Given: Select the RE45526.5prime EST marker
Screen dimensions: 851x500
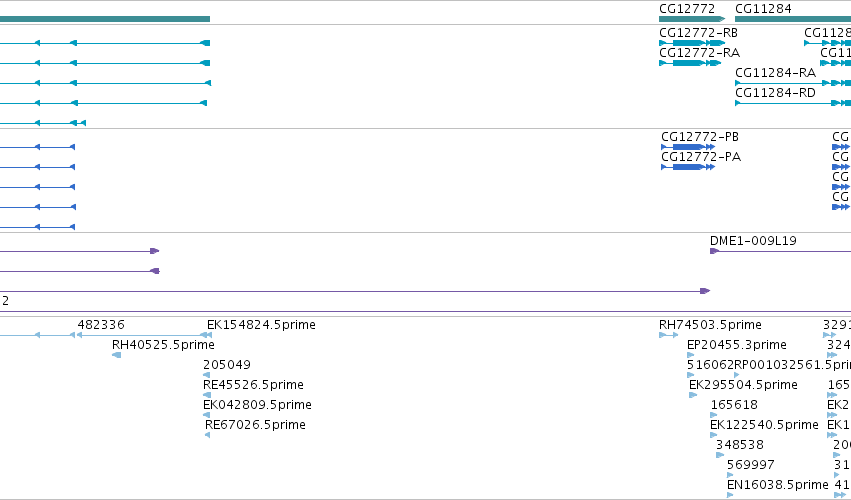Looking at the screenshot, I should pos(206,395).
